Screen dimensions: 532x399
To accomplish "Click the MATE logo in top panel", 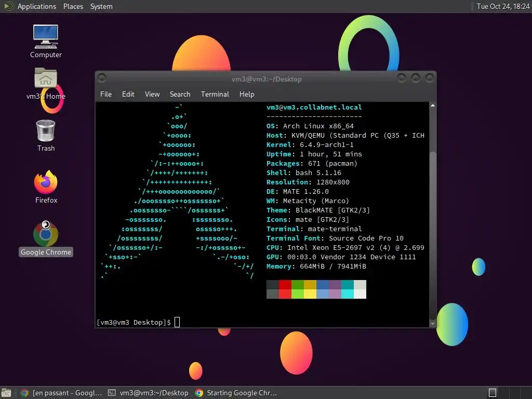I will [x=8, y=6].
